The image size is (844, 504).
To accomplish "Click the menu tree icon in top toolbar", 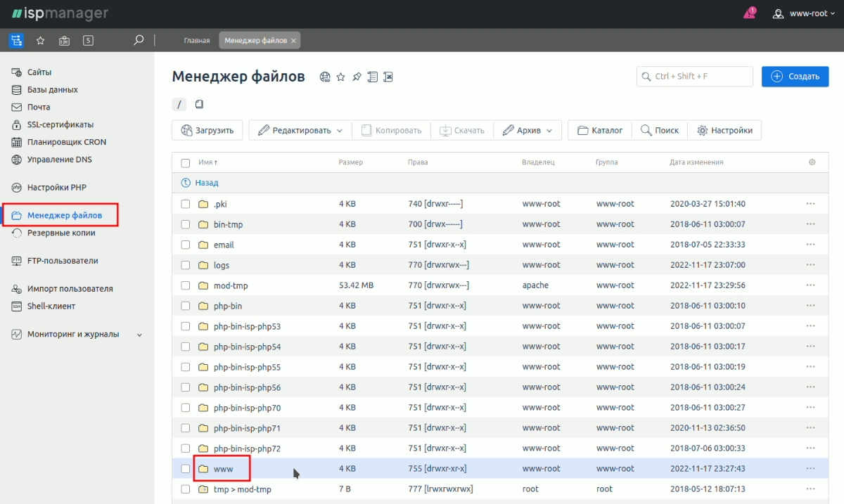I will (x=15, y=40).
